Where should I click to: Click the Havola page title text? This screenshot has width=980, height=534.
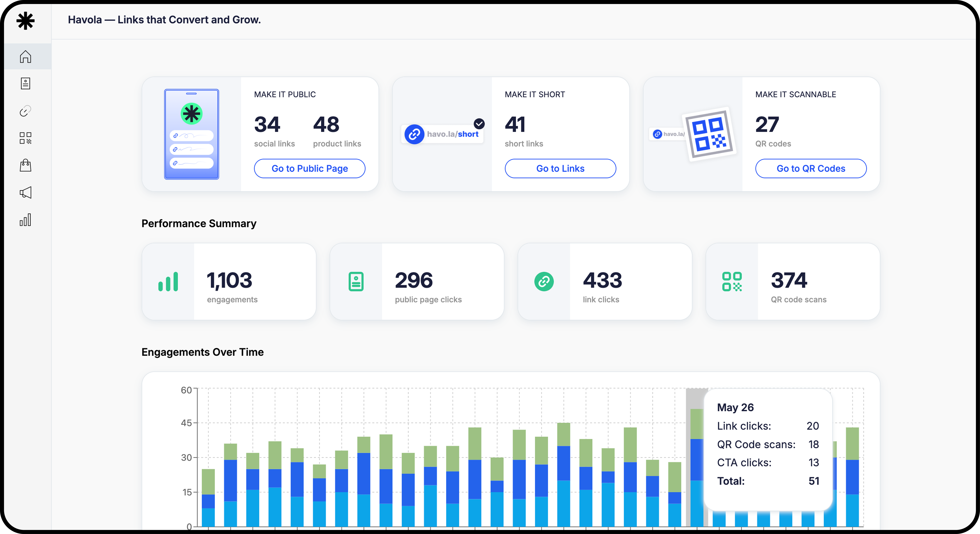164,20
